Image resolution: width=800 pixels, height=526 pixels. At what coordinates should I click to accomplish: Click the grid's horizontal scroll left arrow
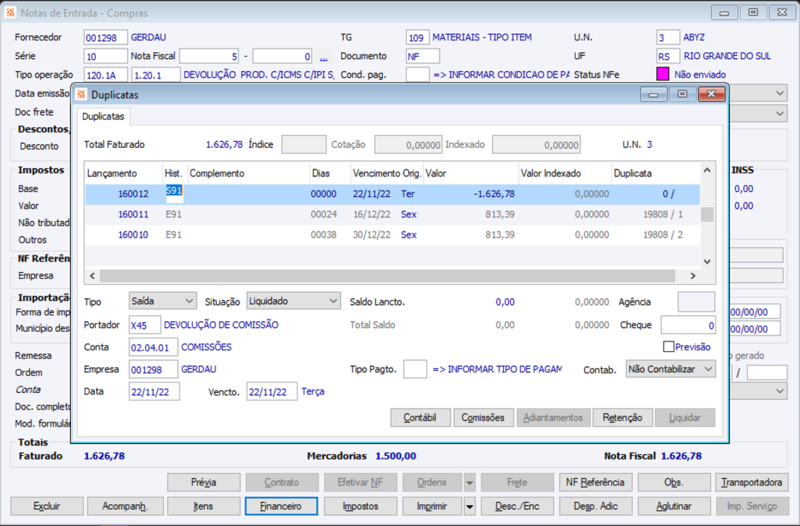click(x=91, y=276)
